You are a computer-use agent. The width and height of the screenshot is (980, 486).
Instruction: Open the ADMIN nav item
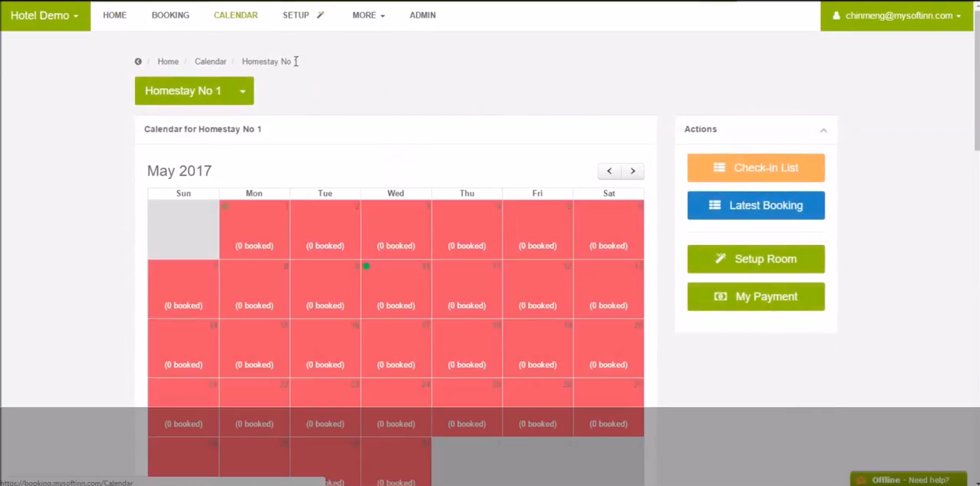click(423, 15)
